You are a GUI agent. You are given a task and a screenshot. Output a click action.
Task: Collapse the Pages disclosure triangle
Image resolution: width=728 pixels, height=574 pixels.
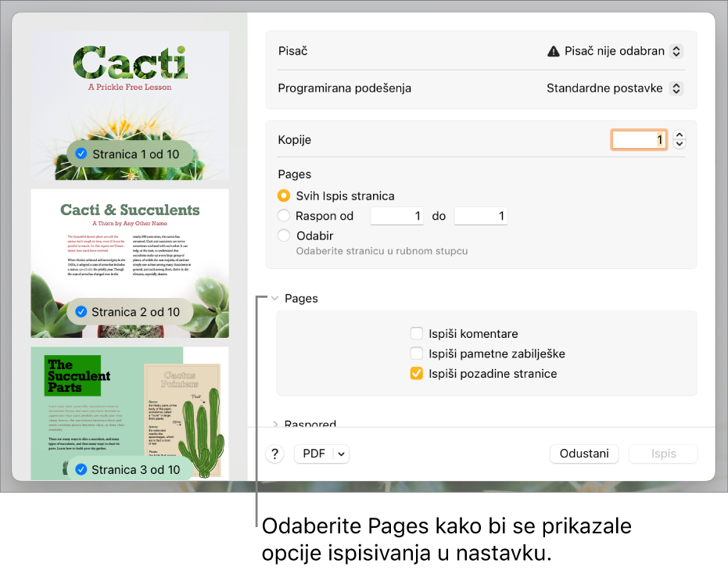(x=274, y=298)
